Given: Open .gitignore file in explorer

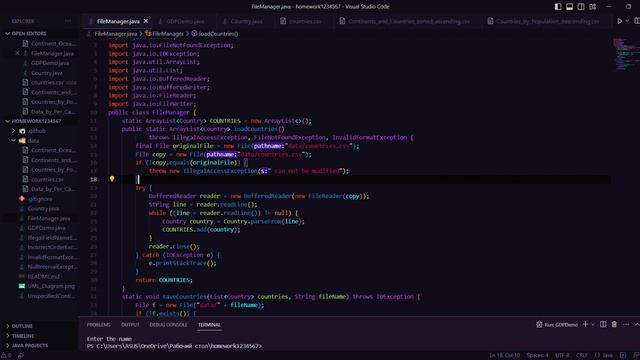Looking at the screenshot, I should coord(40,199).
